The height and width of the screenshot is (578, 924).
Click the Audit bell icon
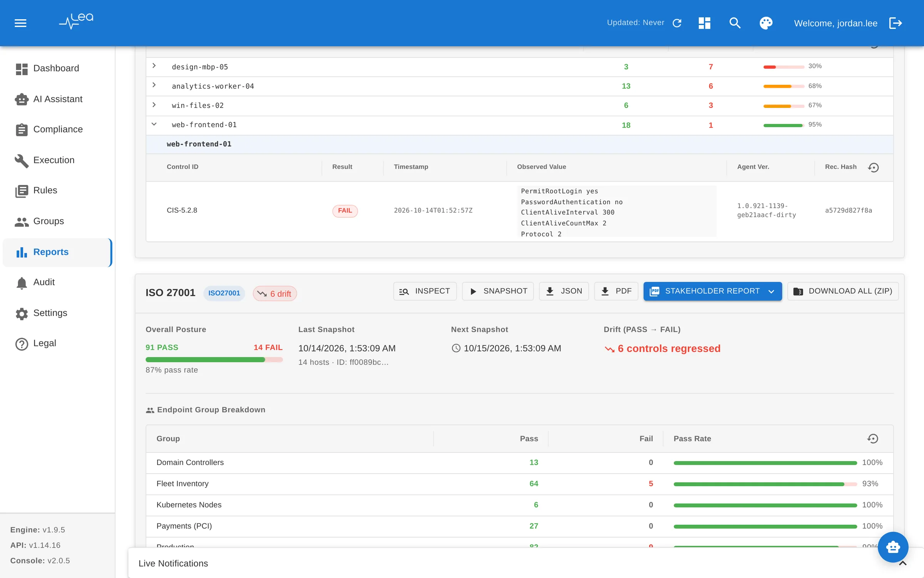coord(22,283)
